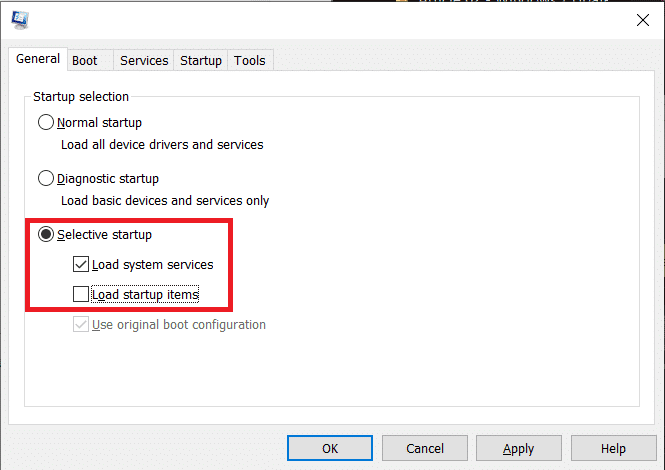The image size is (665, 470).
Task: Open the Tools tab
Action: tap(250, 61)
